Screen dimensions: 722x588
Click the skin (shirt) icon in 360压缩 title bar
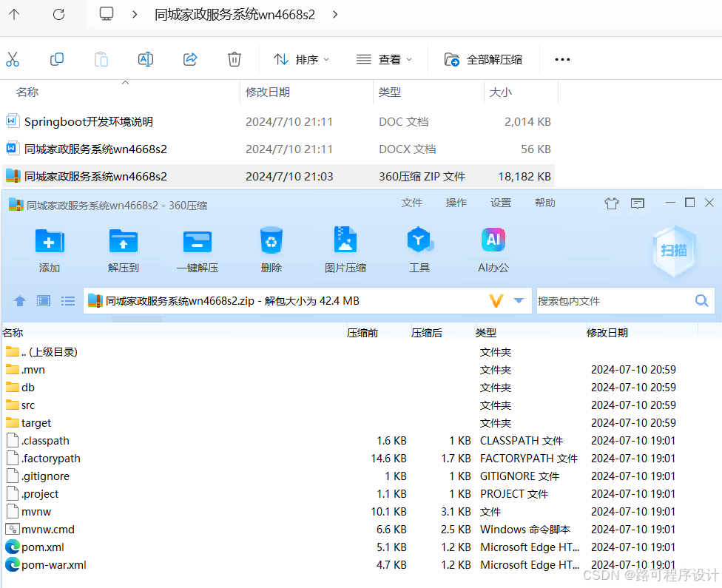612,203
